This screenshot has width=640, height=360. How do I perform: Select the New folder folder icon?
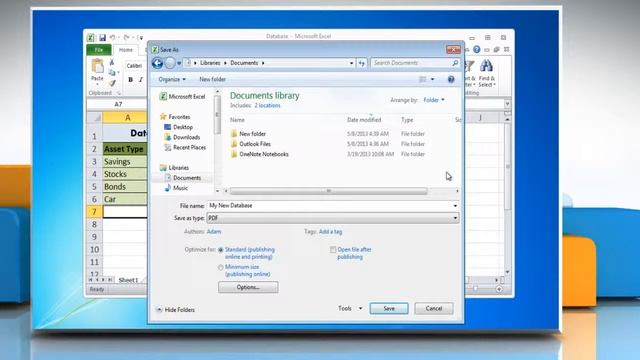tap(234, 133)
